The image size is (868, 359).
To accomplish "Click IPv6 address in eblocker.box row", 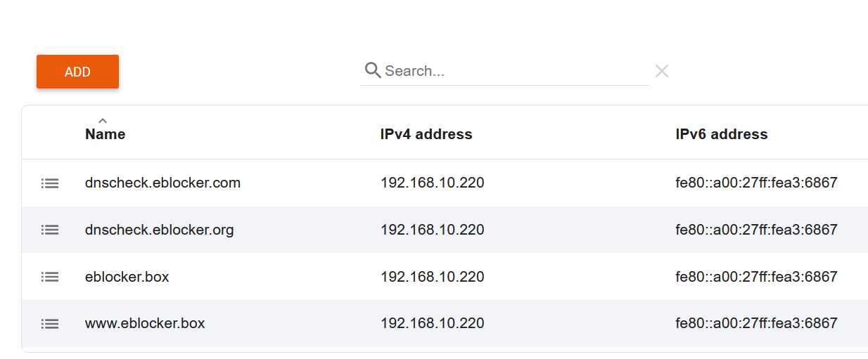I will (x=757, y=277).
